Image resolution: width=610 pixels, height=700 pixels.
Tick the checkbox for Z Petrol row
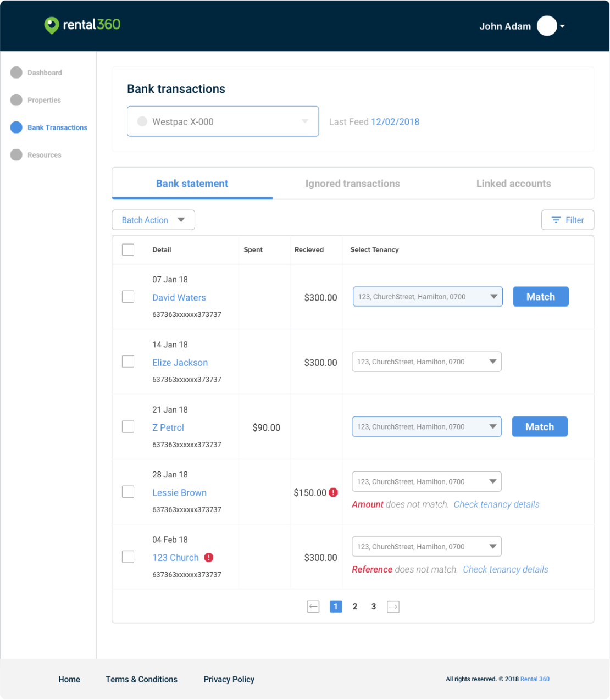pyautogui.click(x=128, y=427)
